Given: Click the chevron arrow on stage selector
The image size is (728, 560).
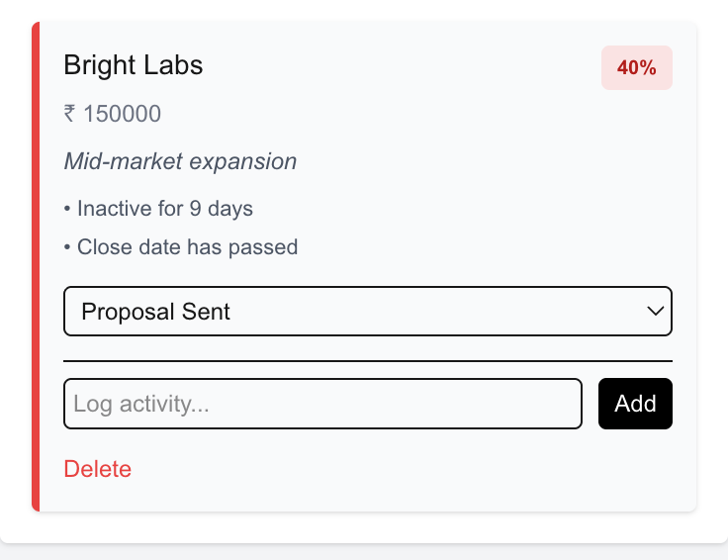Looking at the screenshot, I should tap(655, 312).
